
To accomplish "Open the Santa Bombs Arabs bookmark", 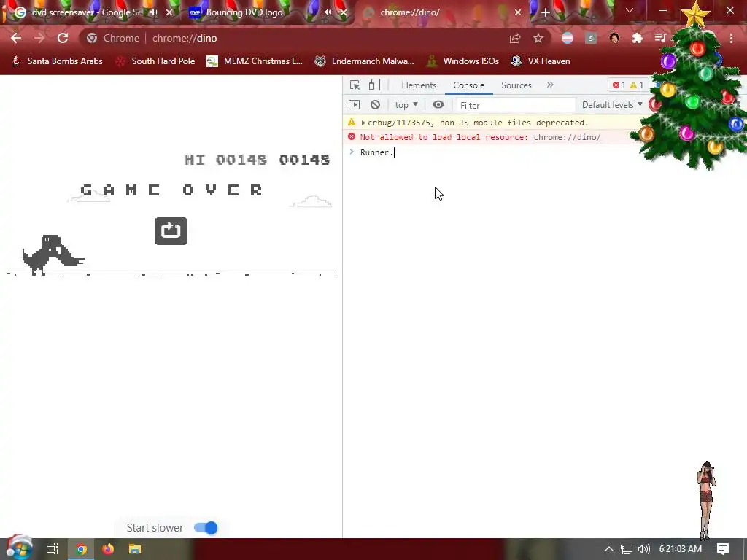I will 57,61.
